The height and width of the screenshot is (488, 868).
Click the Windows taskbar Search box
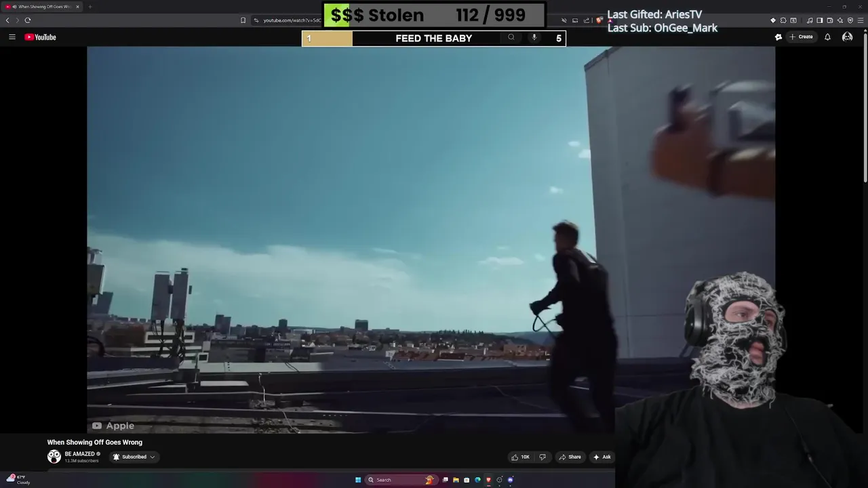pyautogui.click(x=401, y=480)
